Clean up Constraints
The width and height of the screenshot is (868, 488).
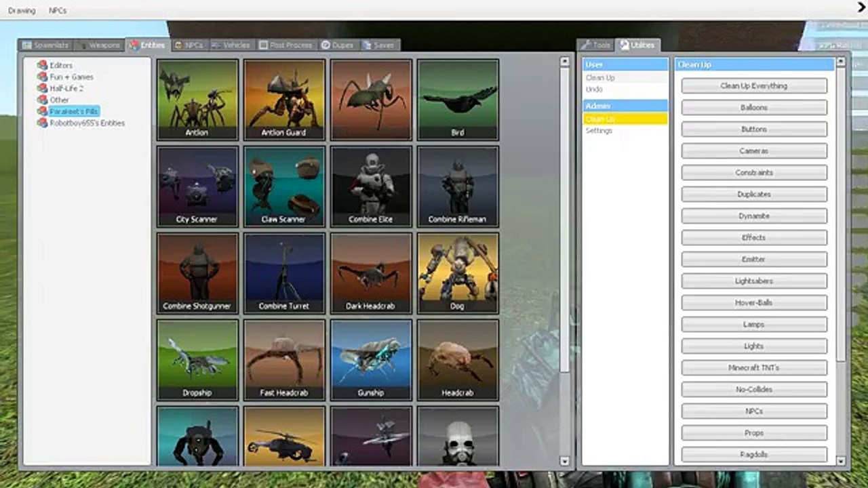click(754, 173)
